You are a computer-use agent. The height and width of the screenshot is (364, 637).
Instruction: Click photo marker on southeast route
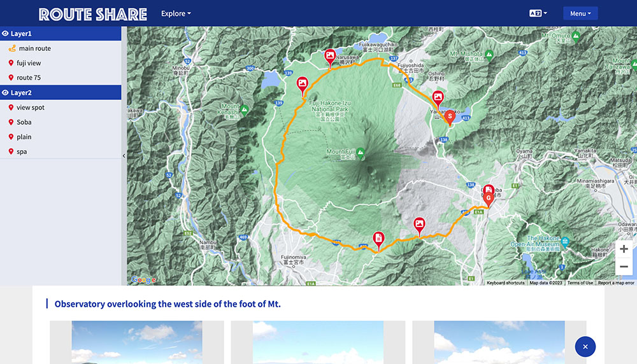(419, 225)
